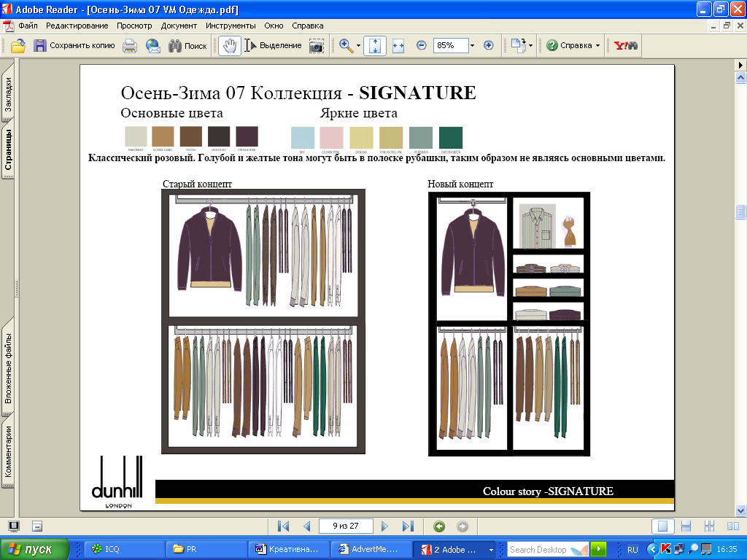Switch to the AdvertMe... taskbar button
The image size is (747, 560).
(372, 549)
